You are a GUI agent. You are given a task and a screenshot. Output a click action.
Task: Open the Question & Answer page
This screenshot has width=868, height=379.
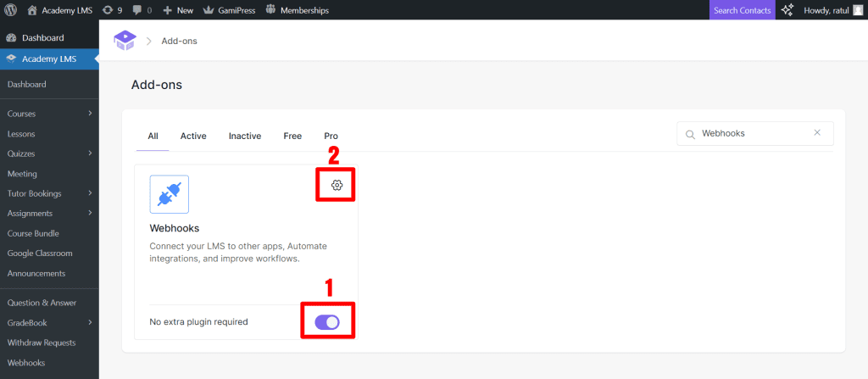click(42, 303)
